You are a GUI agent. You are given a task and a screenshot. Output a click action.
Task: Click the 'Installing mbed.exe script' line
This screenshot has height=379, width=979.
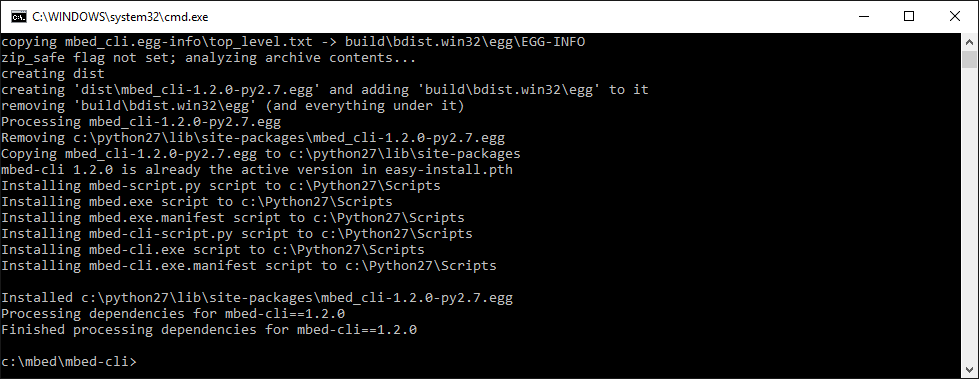click(197, 202)
